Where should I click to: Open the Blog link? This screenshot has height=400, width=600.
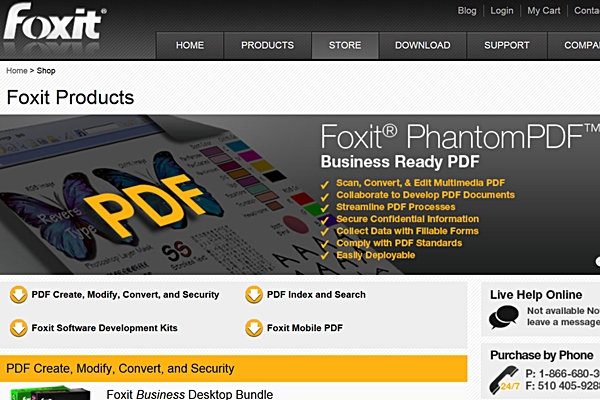(467, 11)
